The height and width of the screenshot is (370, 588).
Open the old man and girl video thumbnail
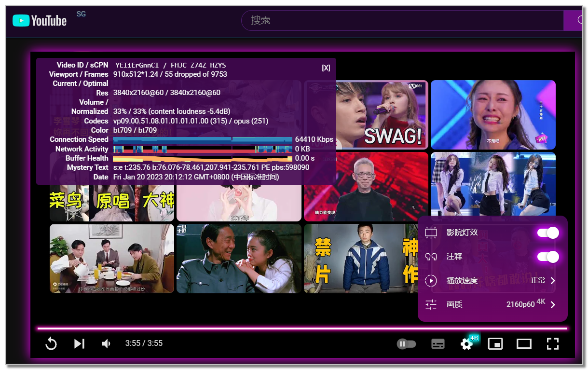(x=239, y=258)
